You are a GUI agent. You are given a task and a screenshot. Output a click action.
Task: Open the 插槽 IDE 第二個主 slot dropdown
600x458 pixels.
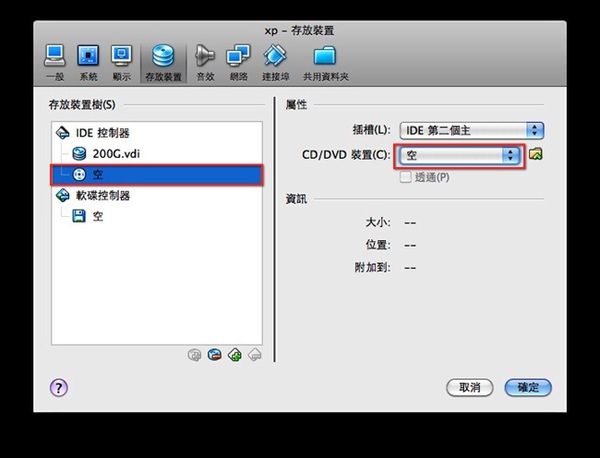(x=471, y=131)
